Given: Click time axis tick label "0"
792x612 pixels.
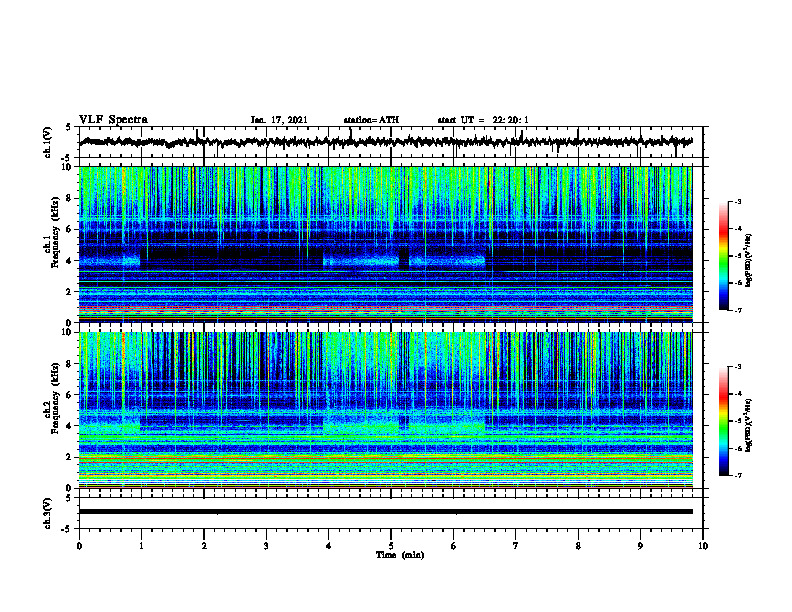Looking at the screenshot, I should (79, 546).
